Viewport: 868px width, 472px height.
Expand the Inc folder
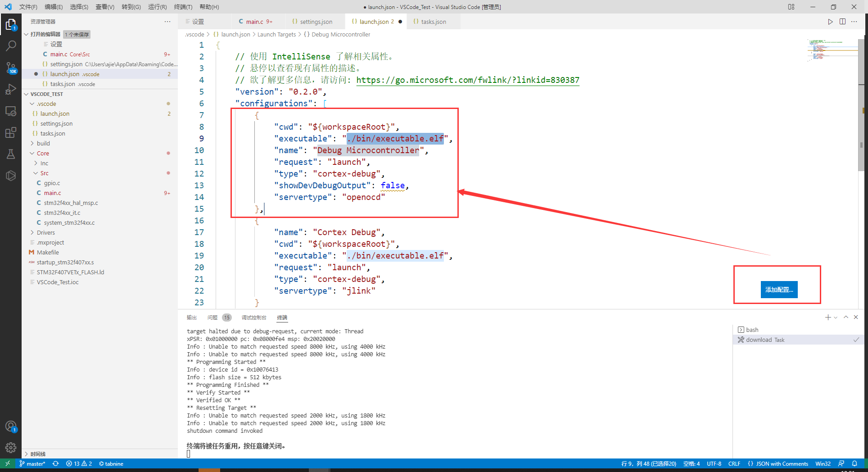pos(36,163)
